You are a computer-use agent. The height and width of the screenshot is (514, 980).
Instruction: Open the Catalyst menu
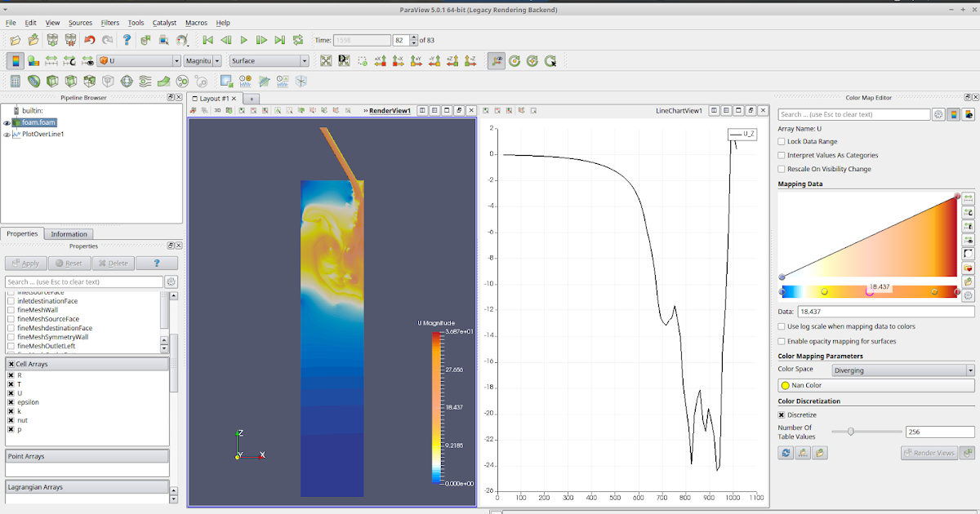[x=163, y=23]
